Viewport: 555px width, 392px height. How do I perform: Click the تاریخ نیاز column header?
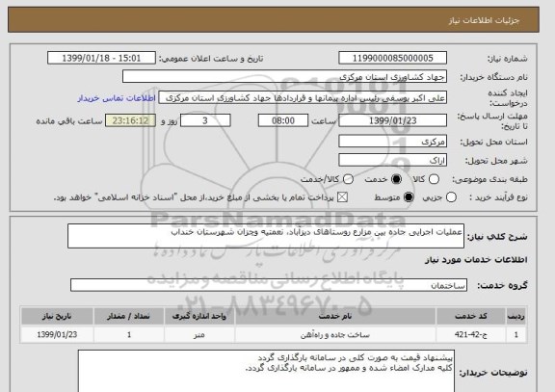[57, 316]
